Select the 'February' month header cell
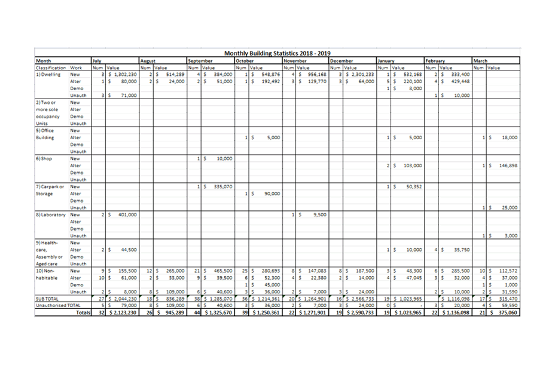Viewport: 555px width, 392px height. [448, 61]
